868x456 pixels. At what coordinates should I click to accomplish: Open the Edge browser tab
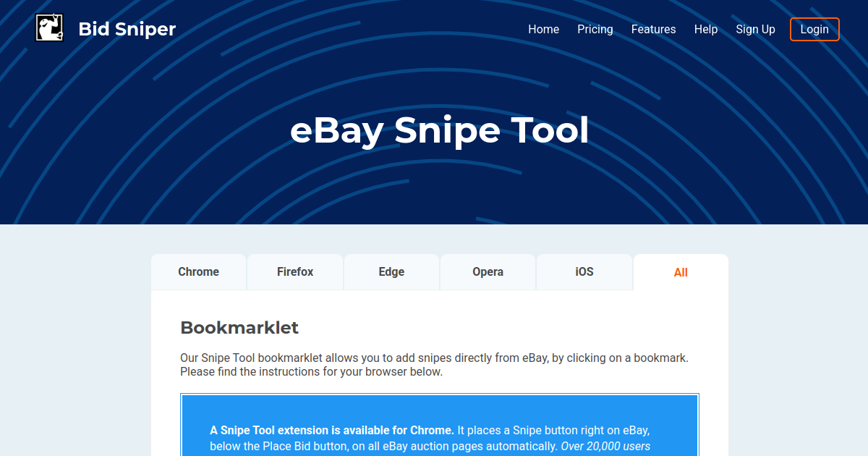coord(391,271)
